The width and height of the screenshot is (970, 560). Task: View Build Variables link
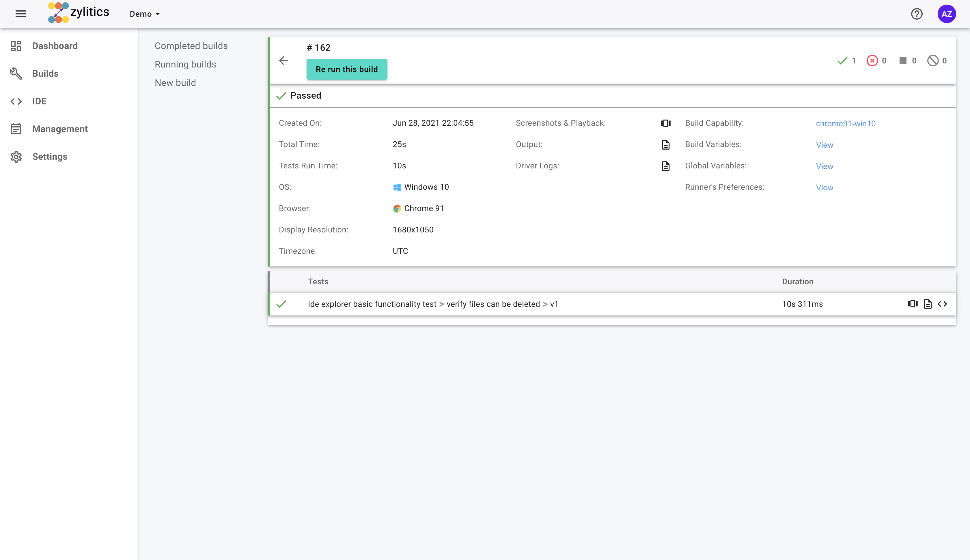[824, 145]
